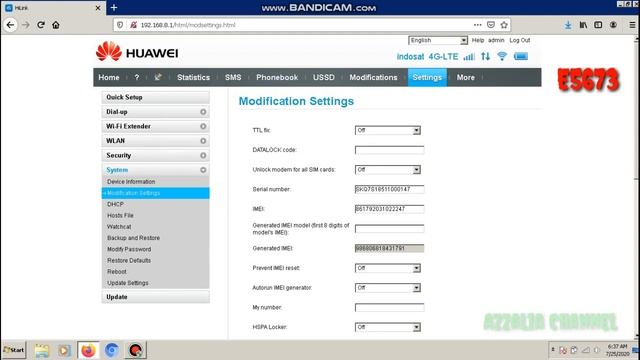Click the browser Back arrow

click(x=10, y=25)
